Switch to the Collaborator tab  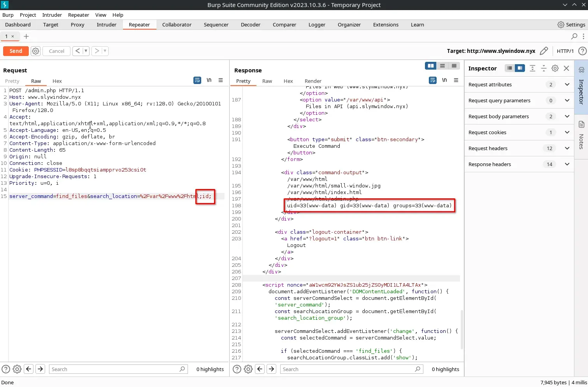tap(177, 25)
